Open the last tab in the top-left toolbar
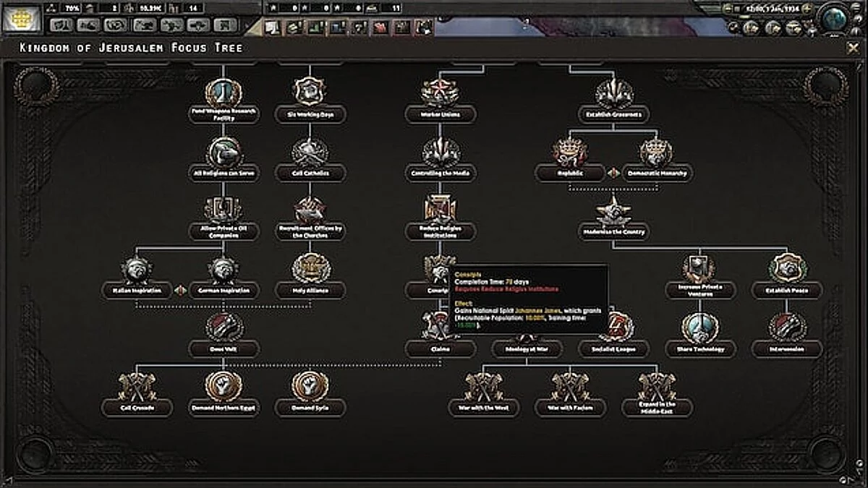This screenshot has width=868, height=488. coord(226,25)
